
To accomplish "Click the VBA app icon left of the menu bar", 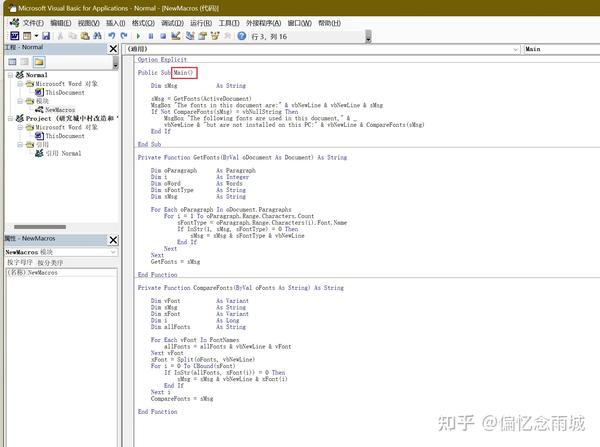I will (x=14, y=23).
